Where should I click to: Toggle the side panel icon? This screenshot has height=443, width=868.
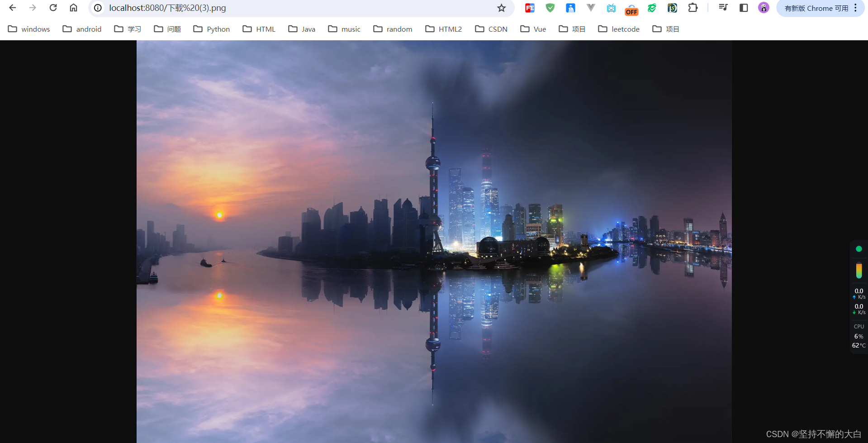click(x=744, y=8)
